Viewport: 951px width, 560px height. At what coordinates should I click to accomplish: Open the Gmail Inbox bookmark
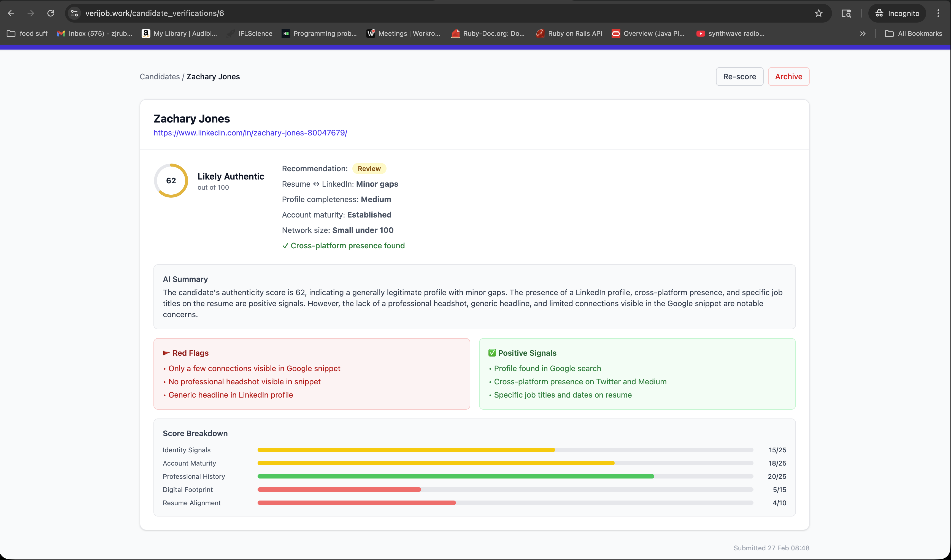[x=95, y=34]
